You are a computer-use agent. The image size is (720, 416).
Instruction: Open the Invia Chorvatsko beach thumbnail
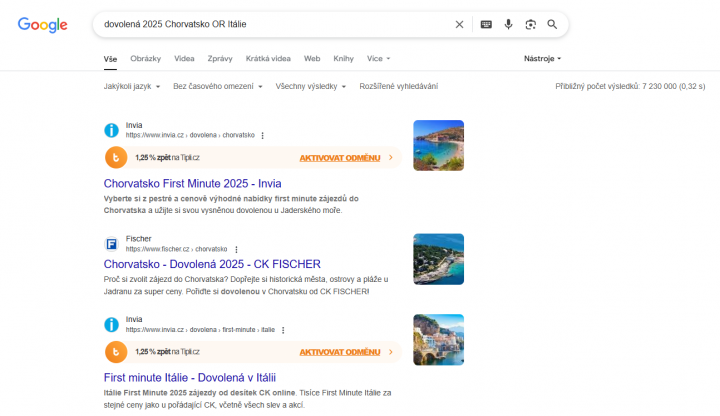[x=439, y=146]
